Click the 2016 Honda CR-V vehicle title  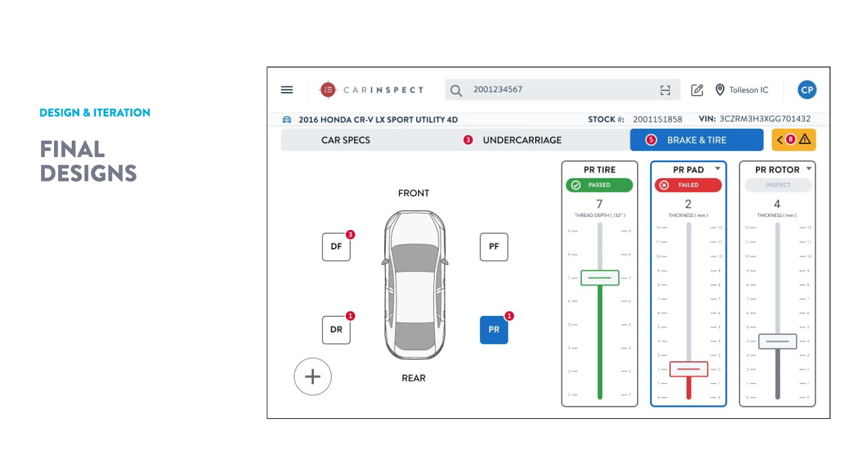click(x=378, y=120)
